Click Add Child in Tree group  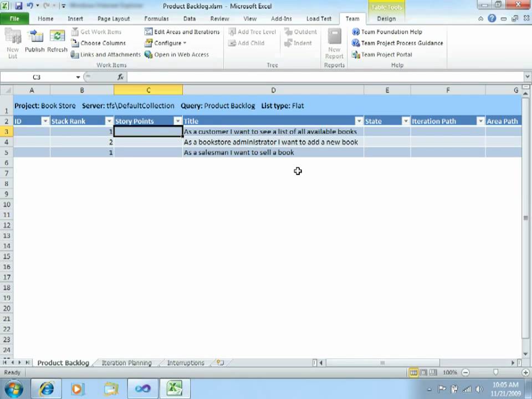click(246, 43)
